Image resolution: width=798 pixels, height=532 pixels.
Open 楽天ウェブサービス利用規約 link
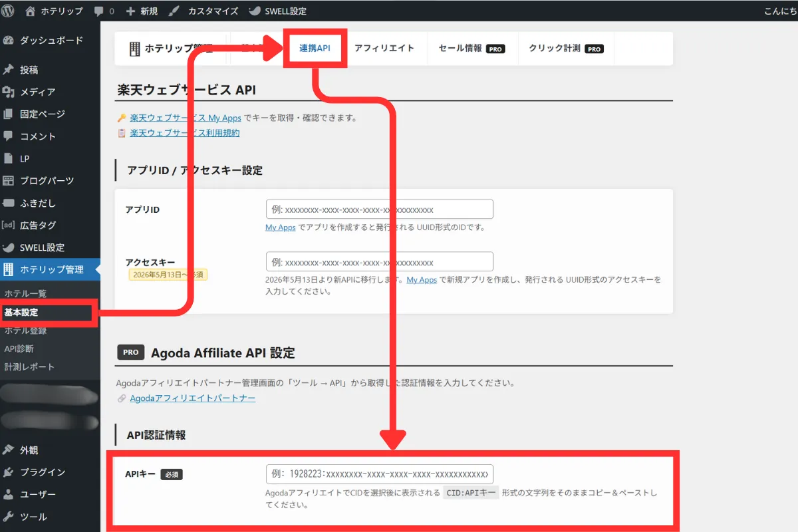(x=185, y=132)
